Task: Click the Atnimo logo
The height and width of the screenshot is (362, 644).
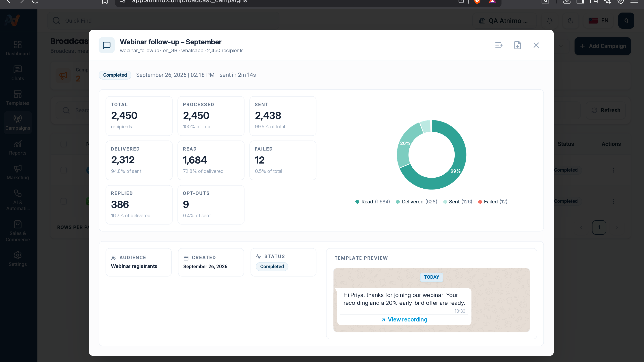Action: (13, 21)
